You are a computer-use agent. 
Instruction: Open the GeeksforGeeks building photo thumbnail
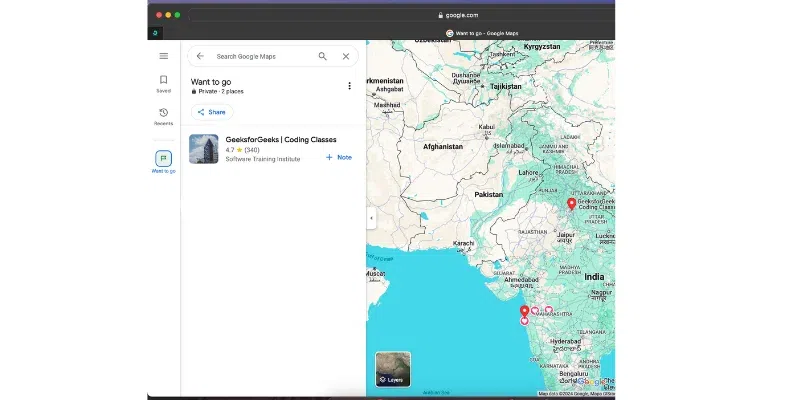click(204, 149)
